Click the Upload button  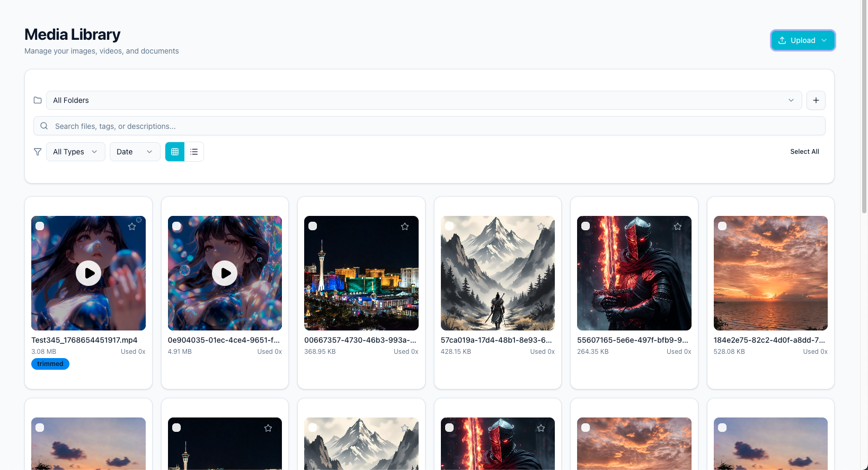pos(802,40)
